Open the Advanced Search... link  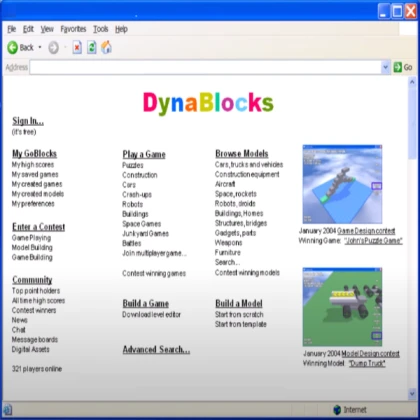[156, 350]
